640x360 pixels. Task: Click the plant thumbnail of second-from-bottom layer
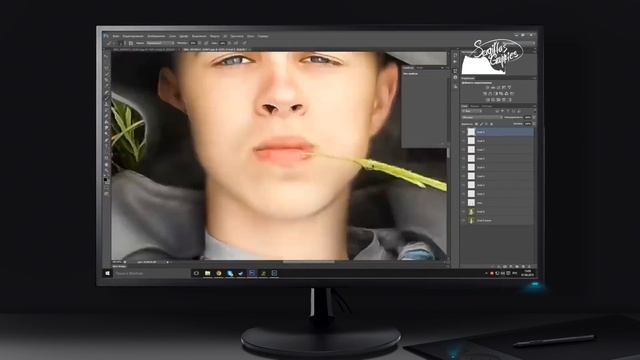tap(471, 211)
